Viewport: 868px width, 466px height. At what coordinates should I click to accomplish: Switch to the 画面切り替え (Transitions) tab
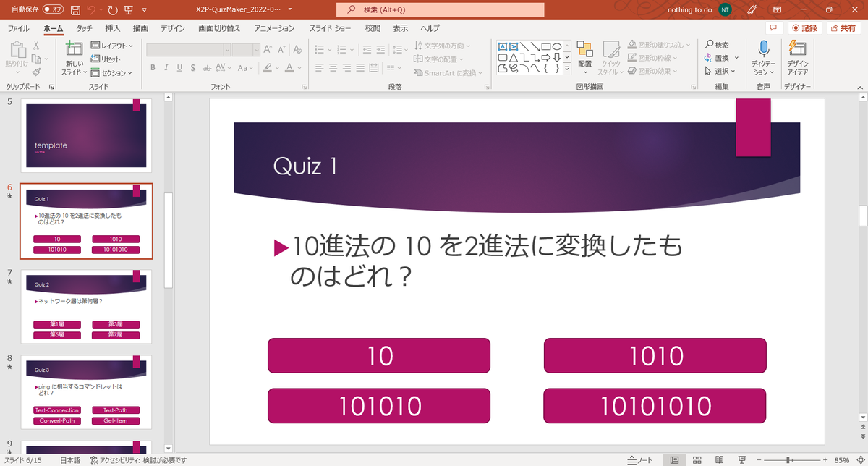click(x=219, y=28)
